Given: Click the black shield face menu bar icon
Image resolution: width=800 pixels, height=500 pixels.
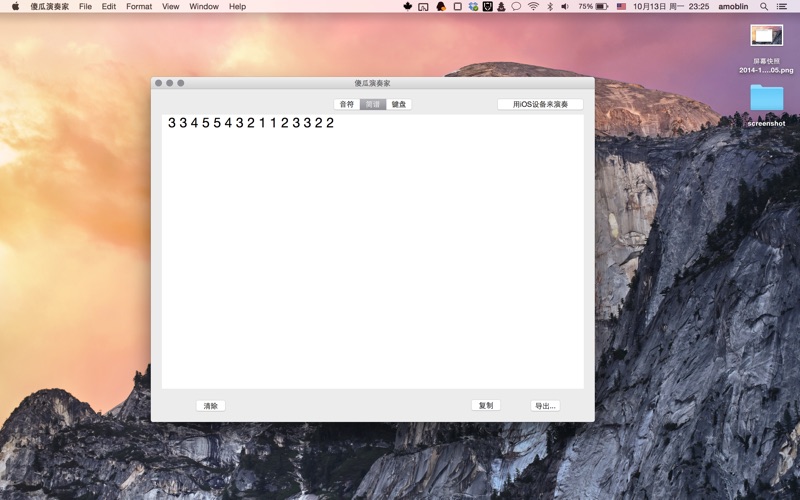Looking at the screenshot, I should coord(488,6).
